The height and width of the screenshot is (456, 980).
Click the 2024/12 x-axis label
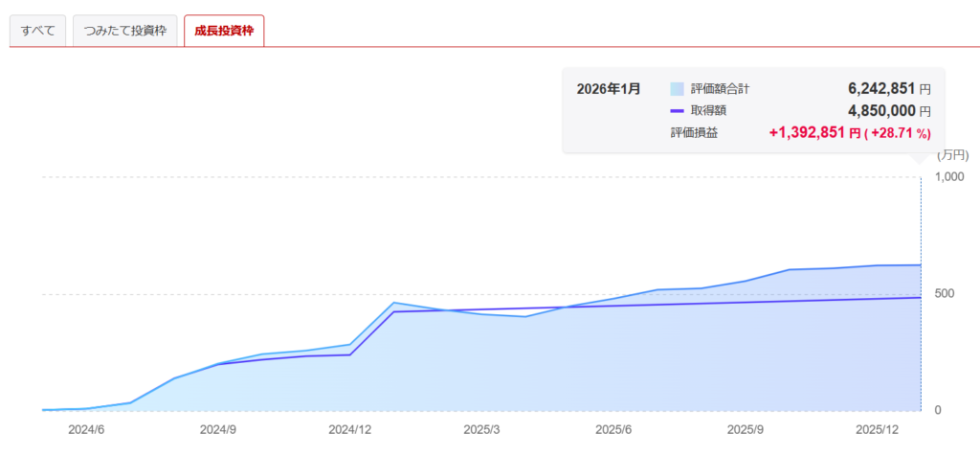pyautogui.click(x=349, y=430)
